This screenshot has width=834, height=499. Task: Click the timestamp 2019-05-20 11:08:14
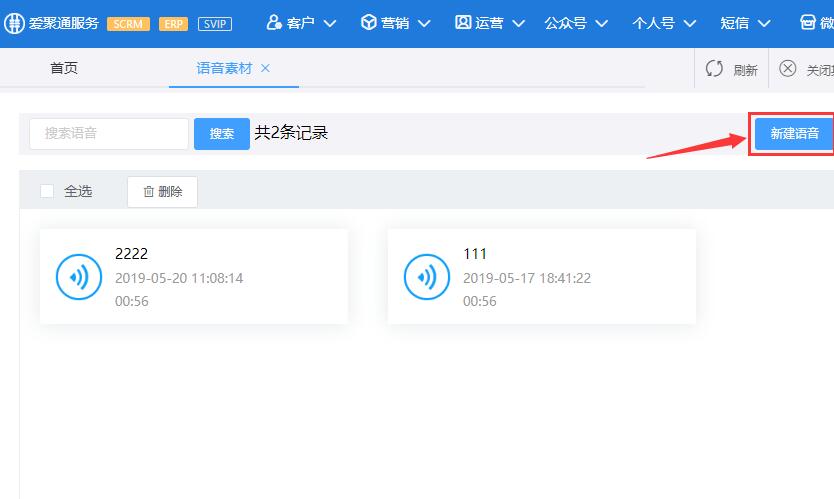179,278
